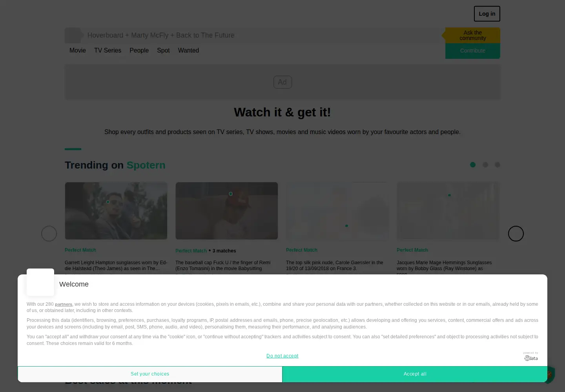Click the Spotern text in Trending heading
Image resolution: width=565 pixels, height=392 pixels.
pyautogui.click(x=146, y=165)
